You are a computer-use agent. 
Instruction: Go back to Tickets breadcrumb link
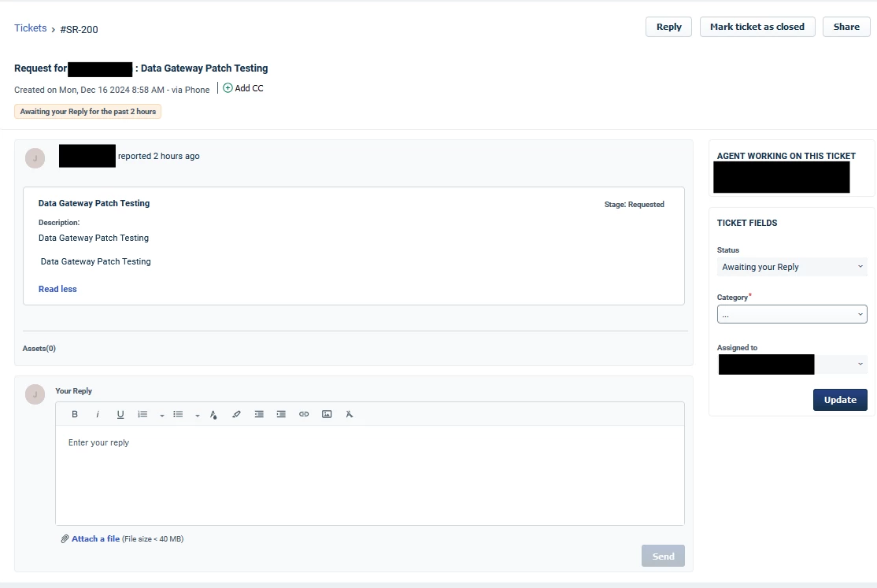[x=30, y=28]
